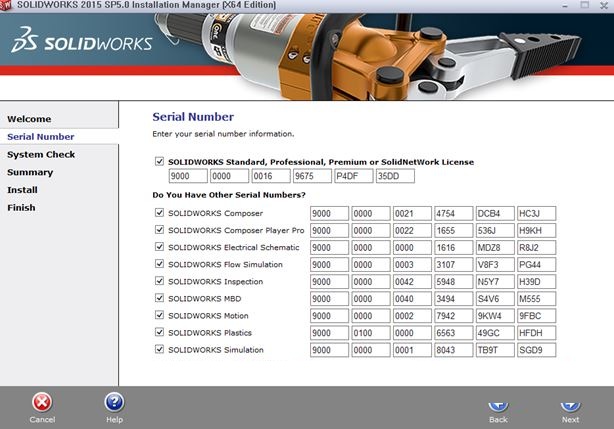Select System Check step in sidebar

tap(41, 155)
